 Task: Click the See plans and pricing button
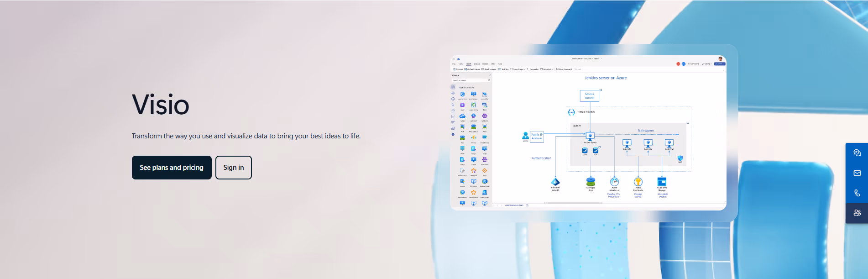[172, 168]
